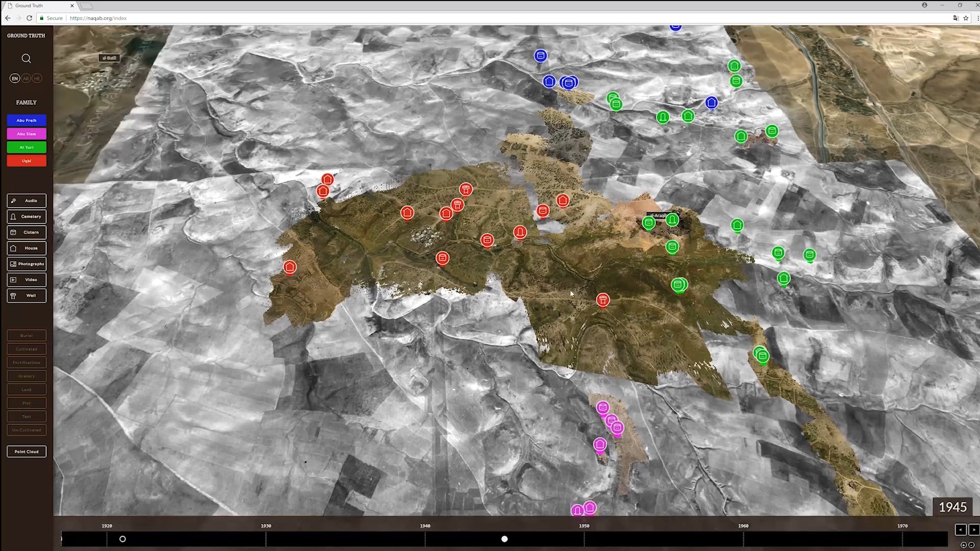This screenshot has width=980, height=551.
Task: Toggle the Cistern markers filter
Action: 27,232
